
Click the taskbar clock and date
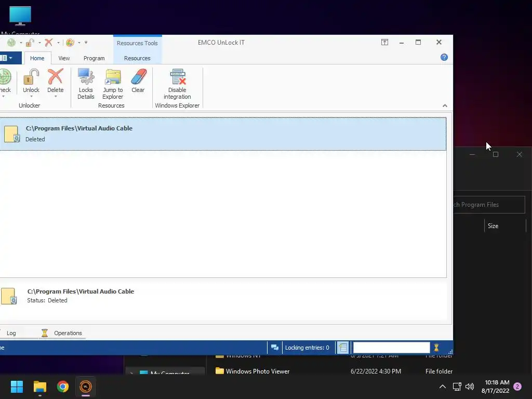[x=495, y=387]
